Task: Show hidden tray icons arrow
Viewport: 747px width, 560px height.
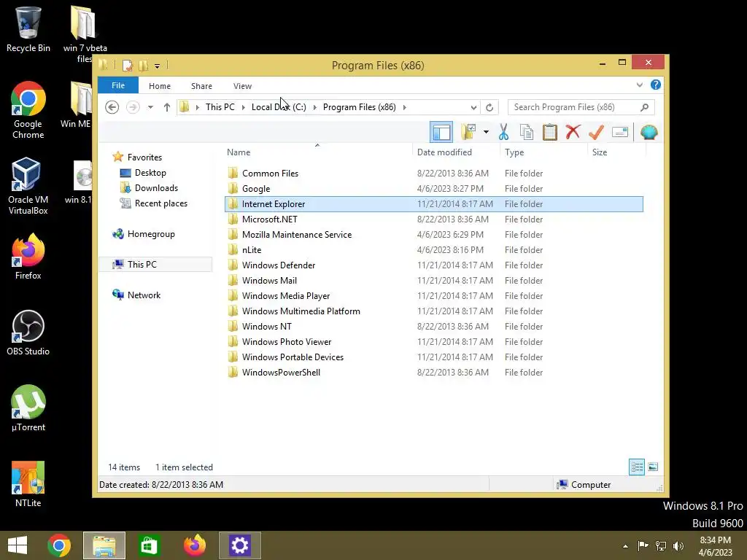Action: click(x=625, y=546)
